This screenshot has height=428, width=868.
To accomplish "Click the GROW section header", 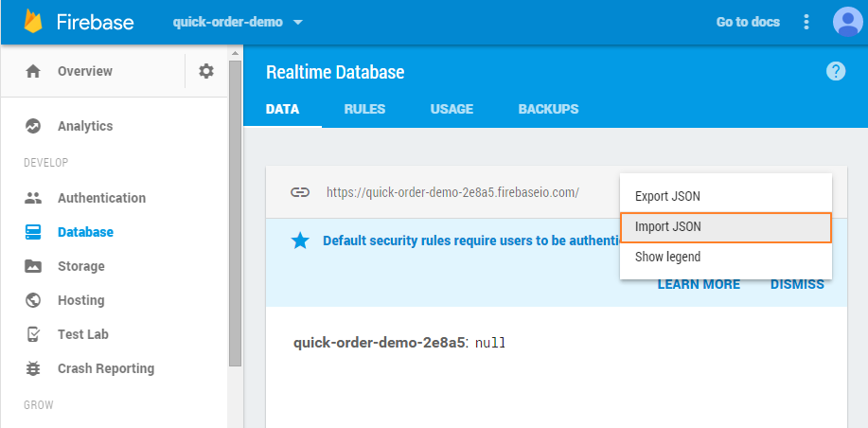I will coord(38,404).
